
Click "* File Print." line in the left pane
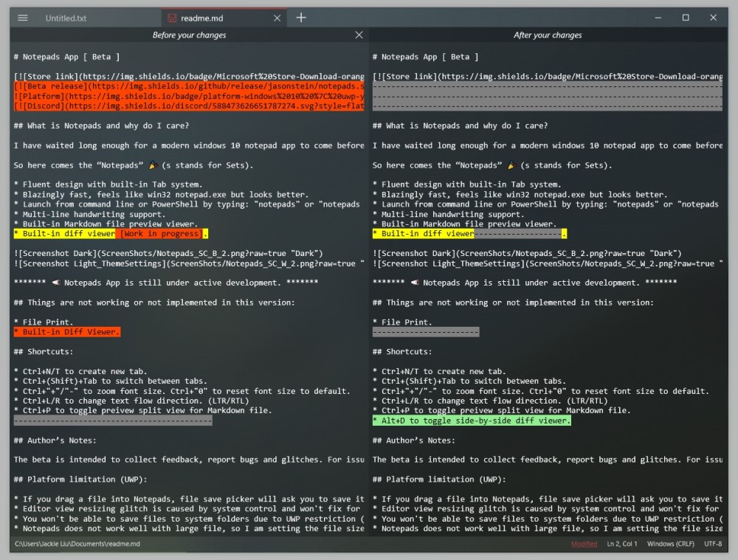point(44,322)
